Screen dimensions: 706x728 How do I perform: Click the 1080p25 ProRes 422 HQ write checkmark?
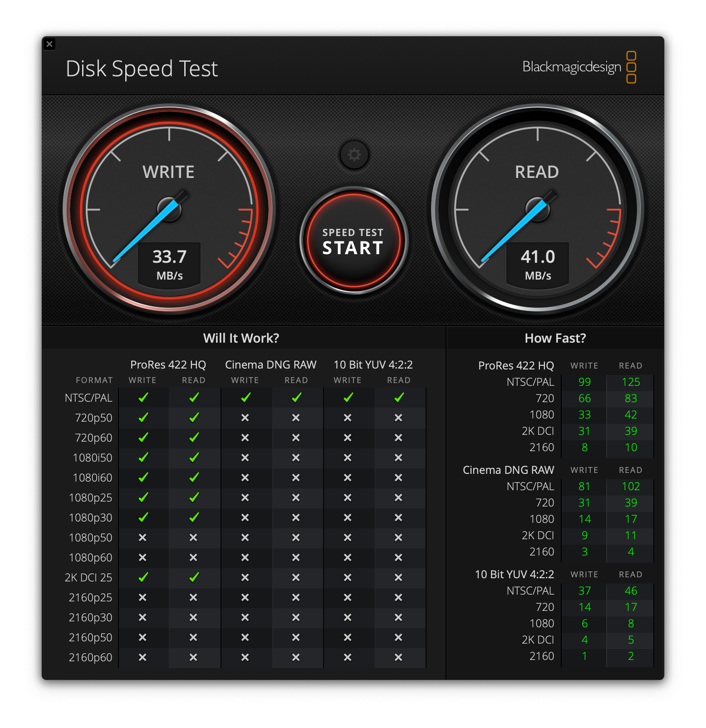(x=143, y=497)
